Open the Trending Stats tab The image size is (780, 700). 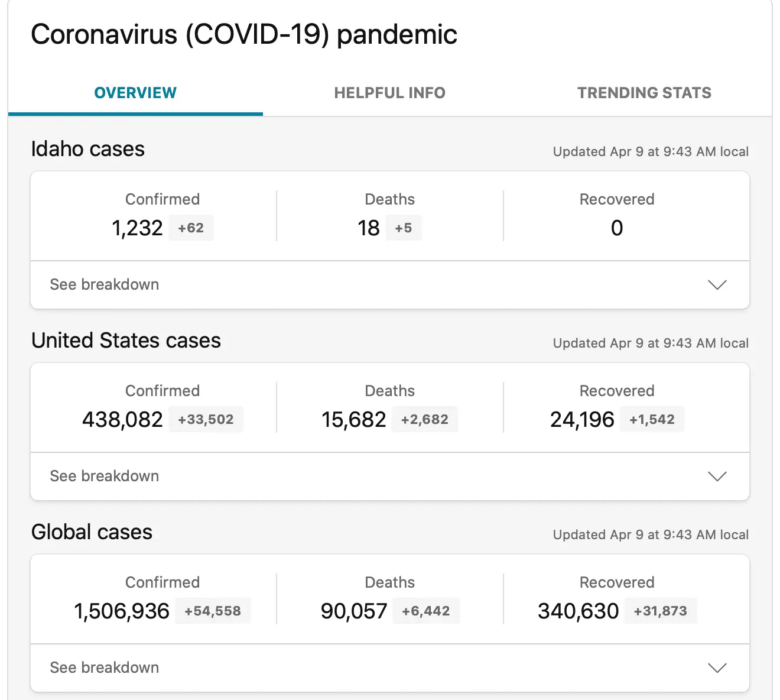coord(644,93)
